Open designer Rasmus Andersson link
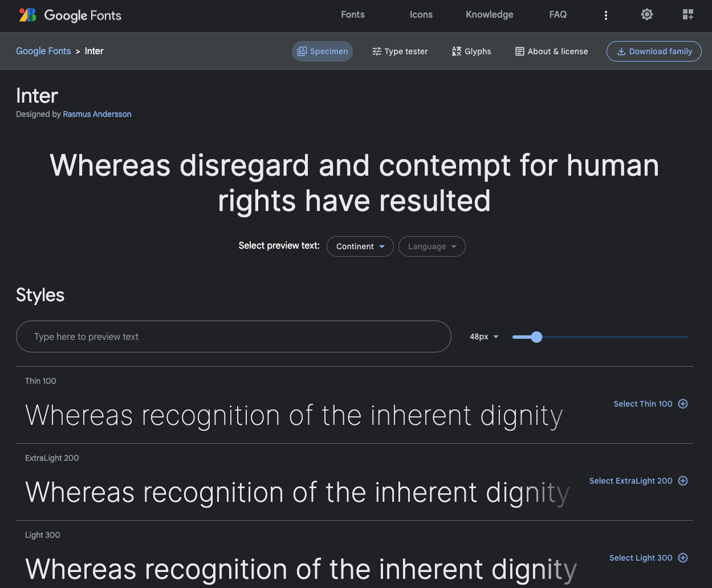 click(97, 114)
